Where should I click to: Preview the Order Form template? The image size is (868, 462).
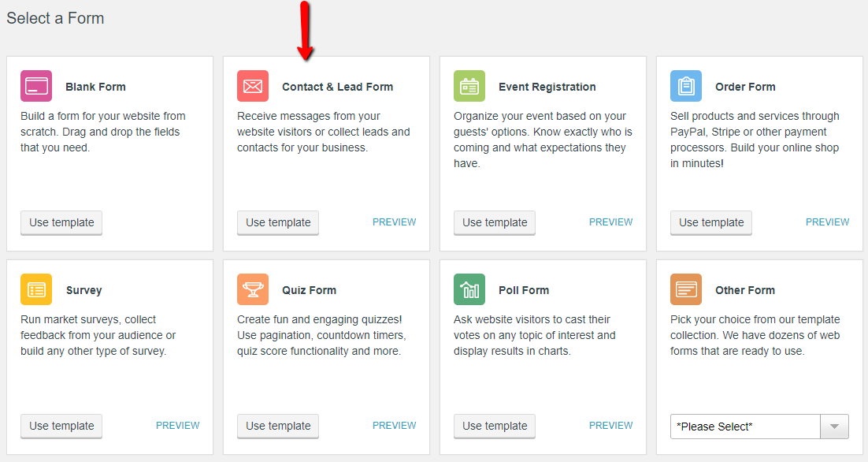pyautogui.click(x=827, y=222)
